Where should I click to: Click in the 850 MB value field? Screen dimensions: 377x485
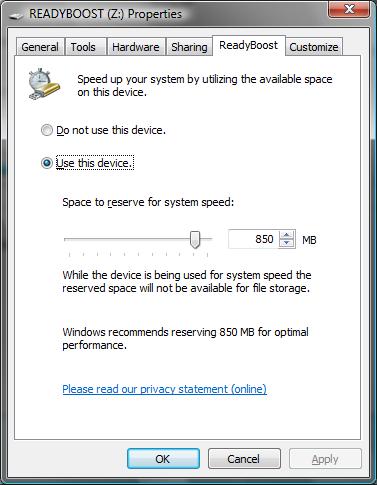253,239
